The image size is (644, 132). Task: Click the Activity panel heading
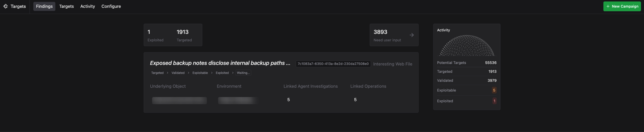[443, 30]
